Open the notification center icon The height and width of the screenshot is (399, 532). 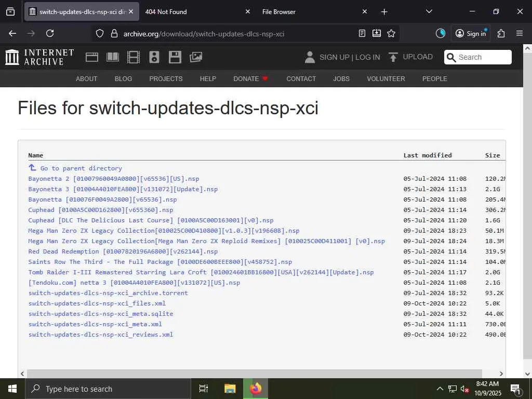(x=515, y=389)
